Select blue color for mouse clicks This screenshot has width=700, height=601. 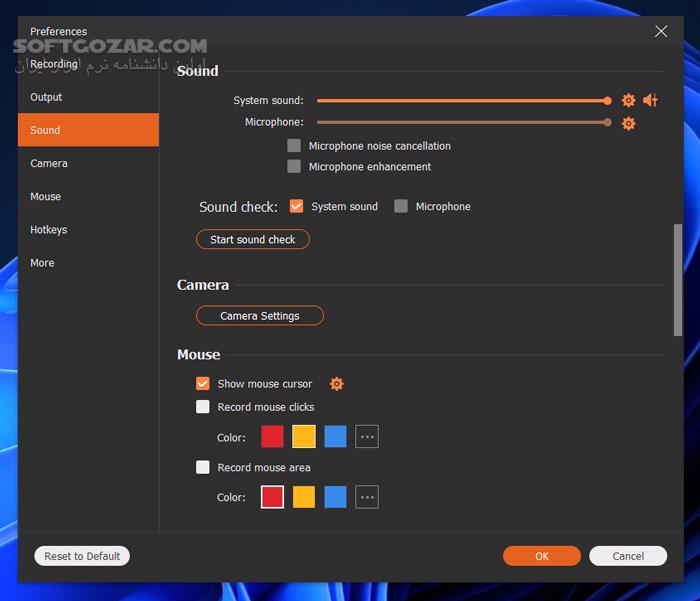tap(335, 437)
